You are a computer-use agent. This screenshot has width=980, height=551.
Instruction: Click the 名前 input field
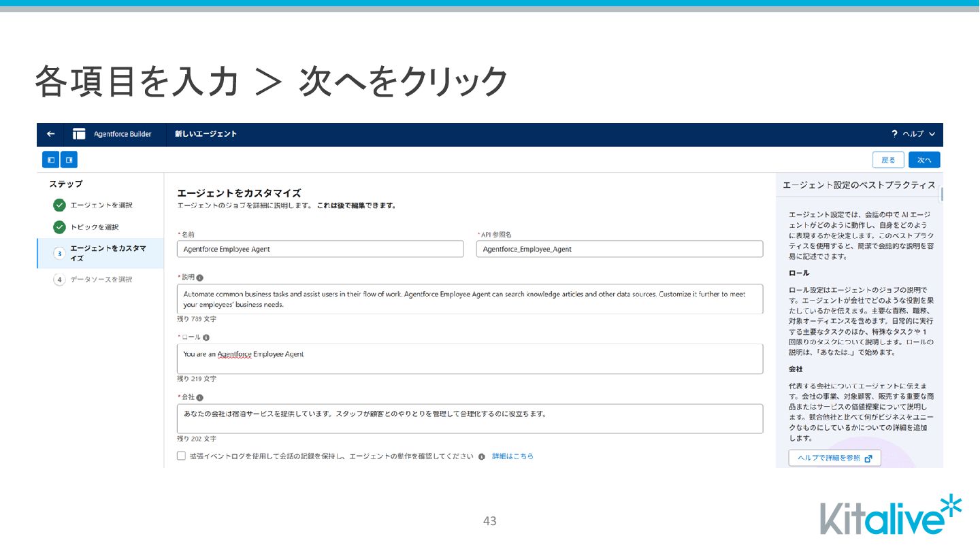click(x=320, y=249)
